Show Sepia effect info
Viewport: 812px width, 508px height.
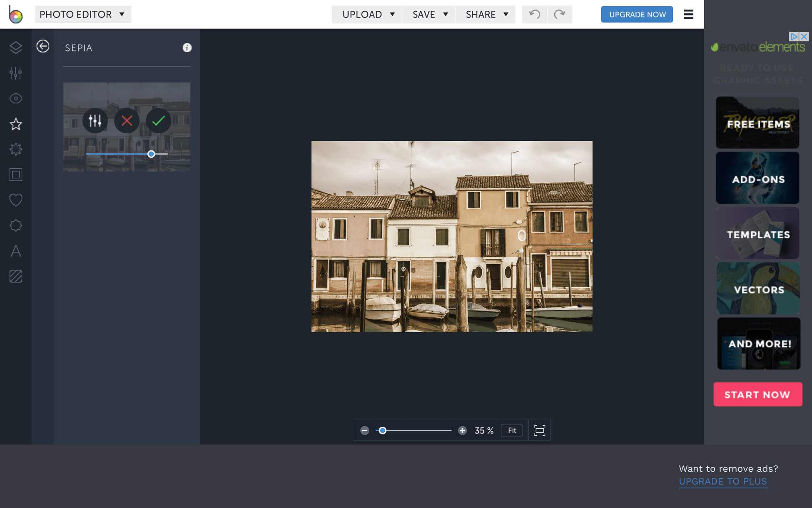[x=187, y=48]
